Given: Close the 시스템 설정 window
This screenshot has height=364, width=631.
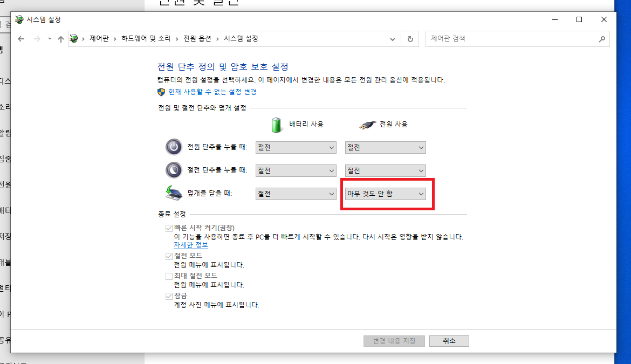Looking at the screenshot, I should pos(603,19).
